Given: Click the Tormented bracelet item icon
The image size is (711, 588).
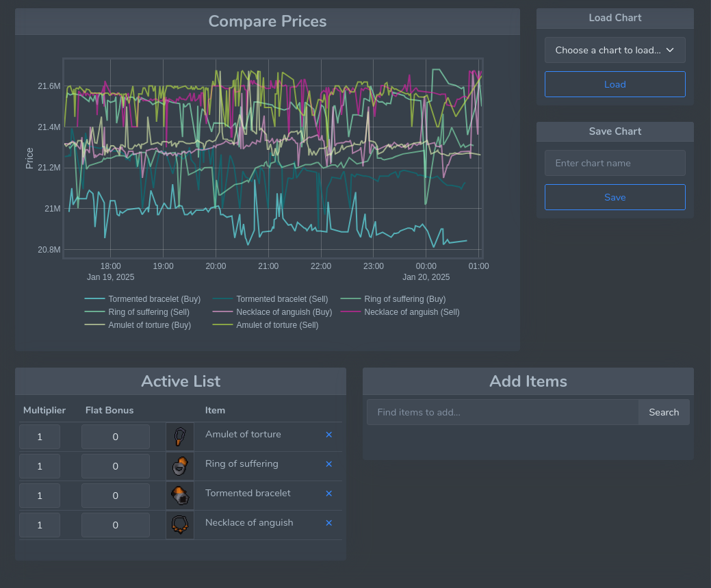Looking at the screenshot, I should pyautogui.click(x=179, y=496).
